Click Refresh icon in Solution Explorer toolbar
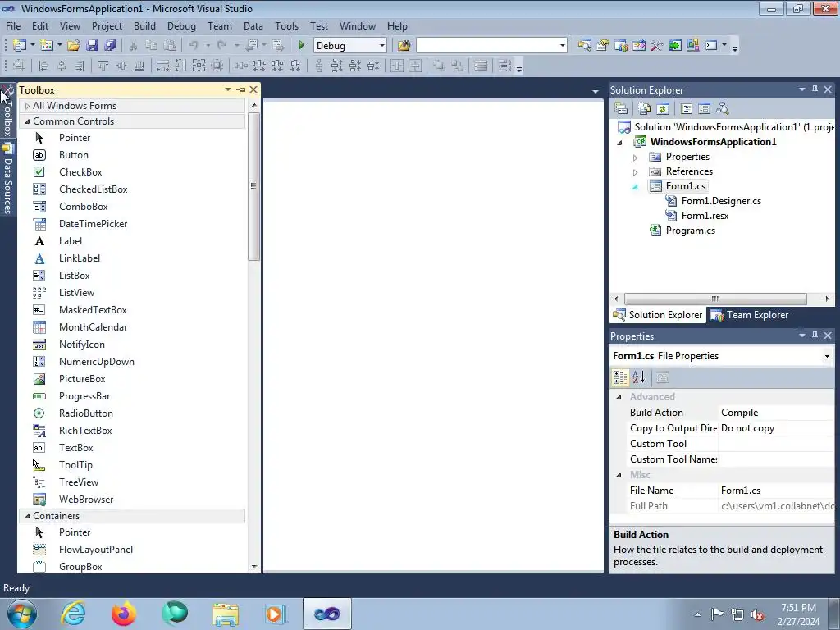Viewport: 840px width, 630px height. [663, 109]
